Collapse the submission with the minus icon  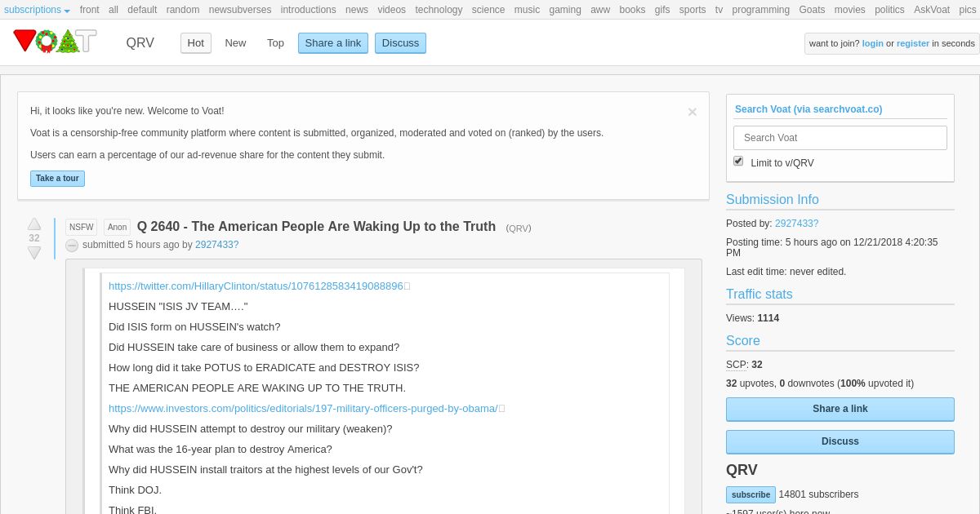[72, 245]
